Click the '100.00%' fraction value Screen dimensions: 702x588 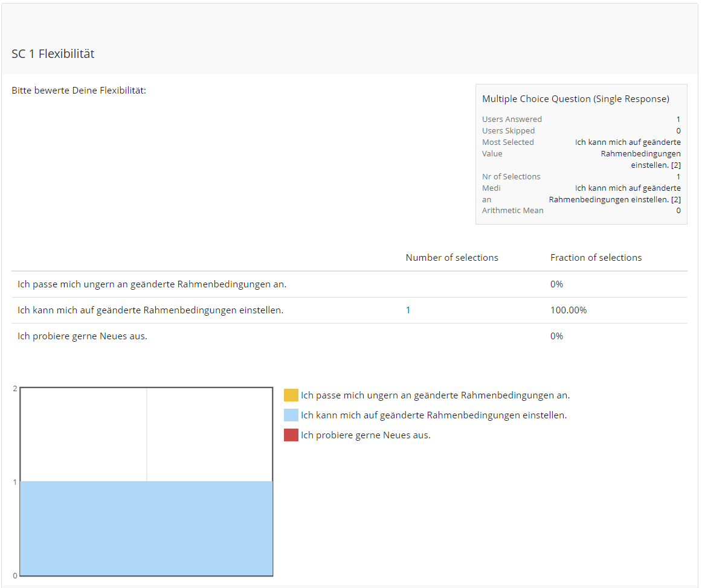568,310
